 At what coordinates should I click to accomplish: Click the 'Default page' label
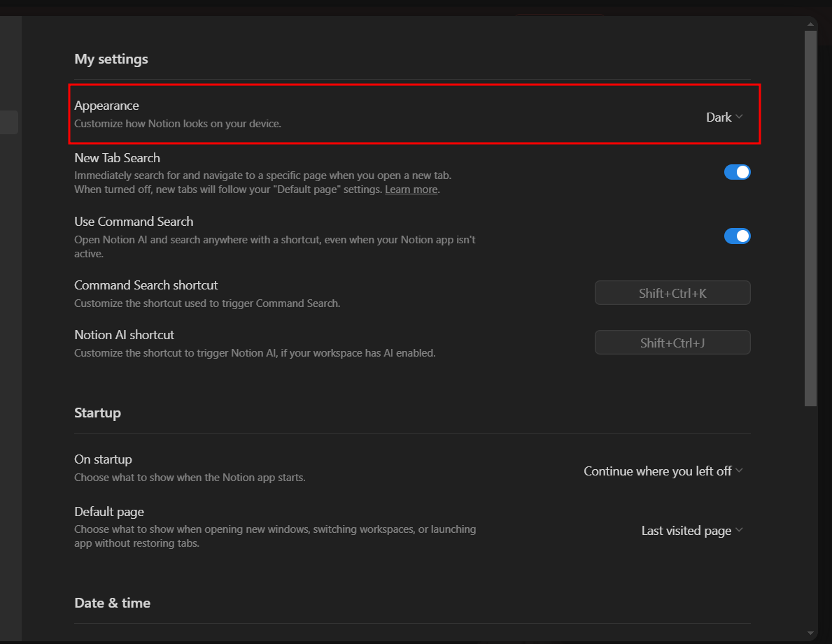[109, 512]
